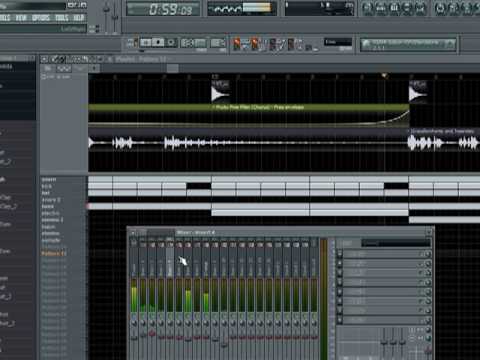This screenshot has width=480, height=360.
Task: Click effect slot 1 mix level knob
Action: pos(428,254)
